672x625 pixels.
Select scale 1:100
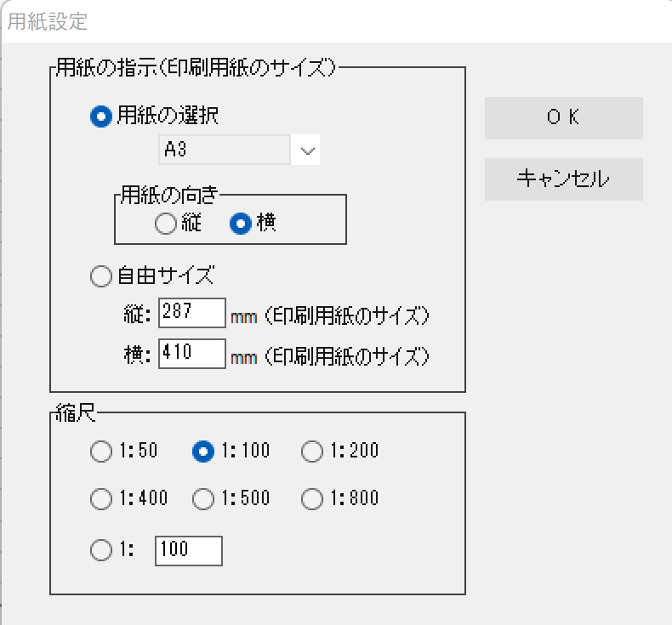point(202,452)
